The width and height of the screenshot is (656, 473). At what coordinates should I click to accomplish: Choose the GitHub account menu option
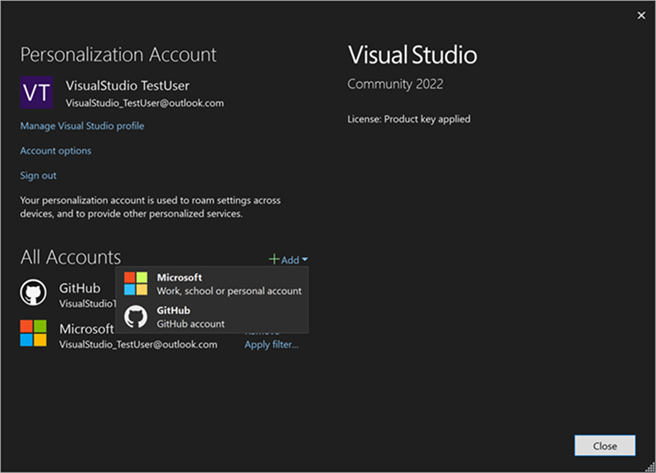[190, 317]
